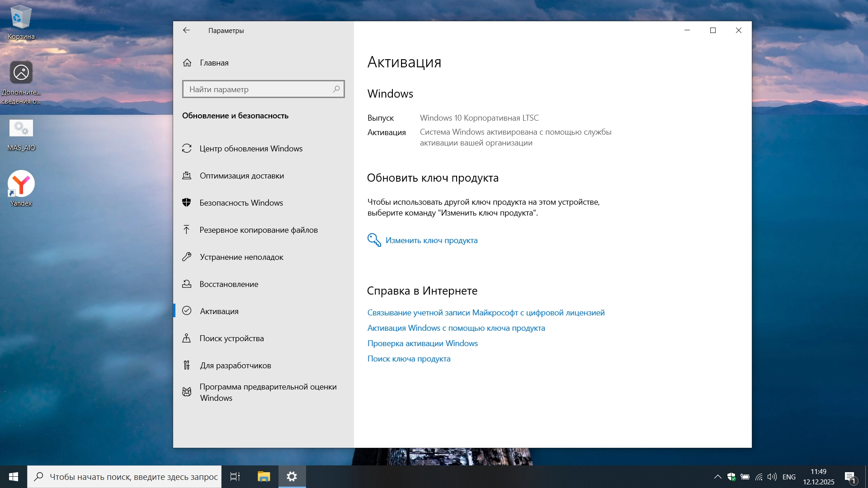Expand hidden system tray icons chevron

tap(717, 477)
